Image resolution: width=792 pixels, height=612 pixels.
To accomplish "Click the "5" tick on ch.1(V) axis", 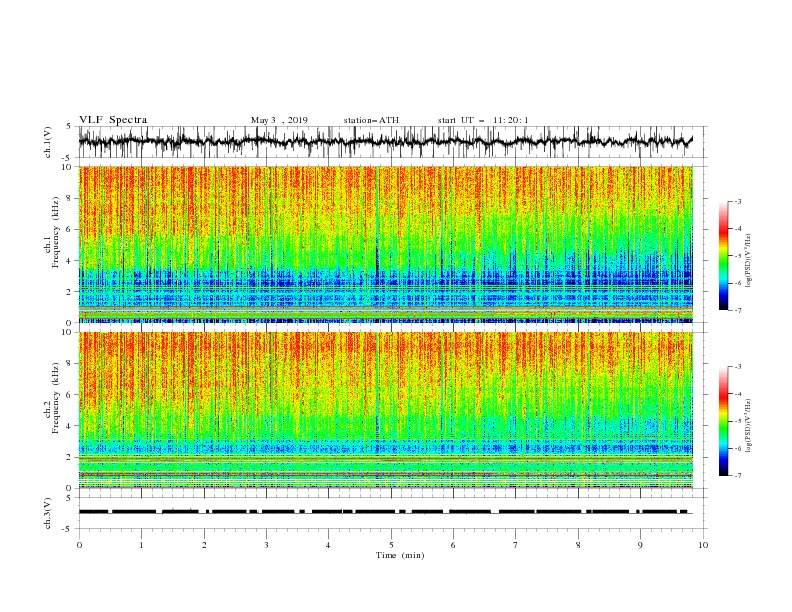I will pyautogui.click(x=70, y=126).
